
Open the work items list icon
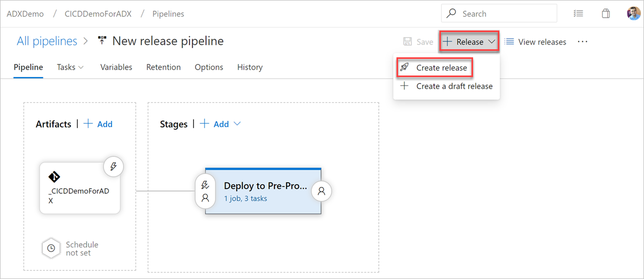[578, 14]
